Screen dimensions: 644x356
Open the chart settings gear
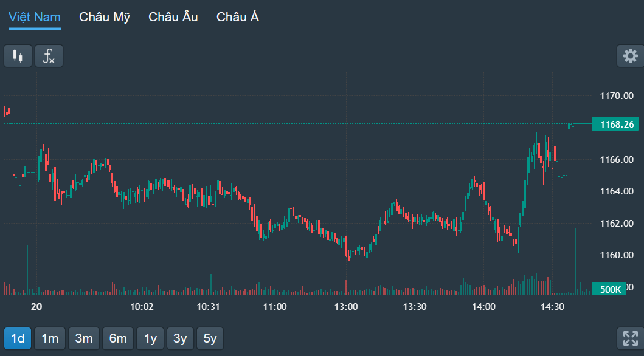click(x=630, y=55)
